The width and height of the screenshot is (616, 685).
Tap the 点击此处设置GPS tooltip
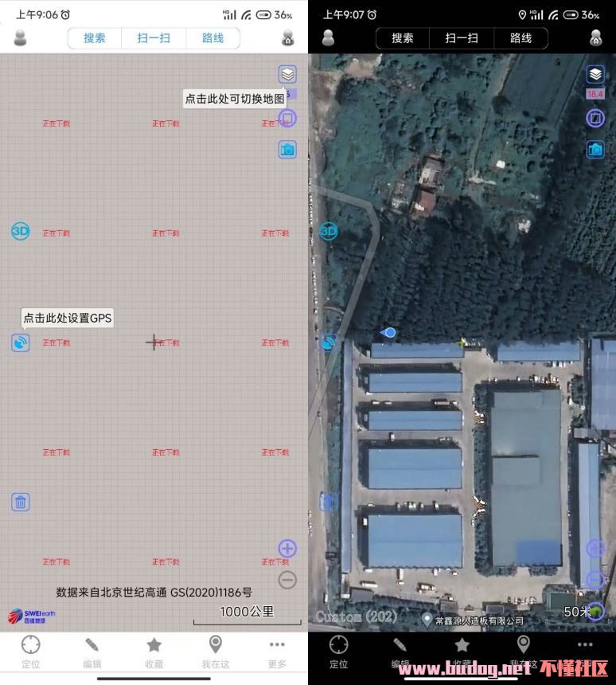68,318
